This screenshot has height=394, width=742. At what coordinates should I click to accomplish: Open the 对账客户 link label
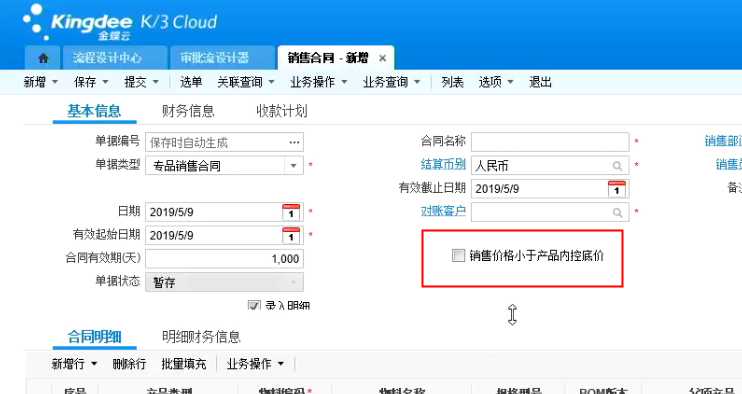click(443, 211)
